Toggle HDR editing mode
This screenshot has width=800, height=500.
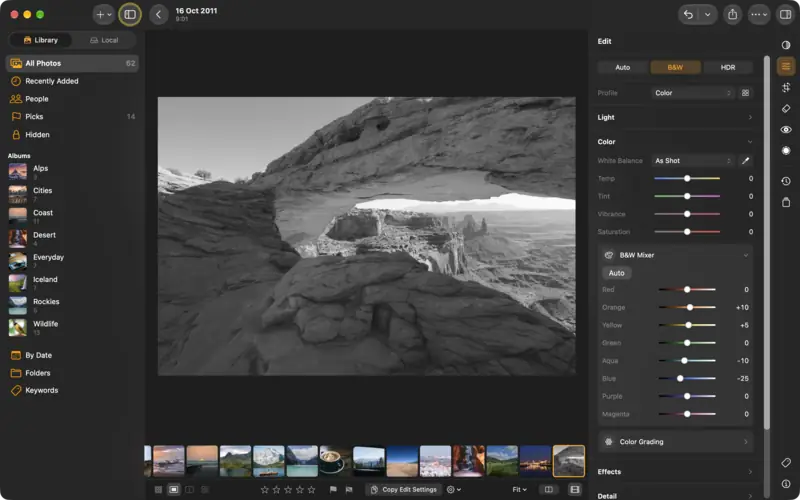(728, 67)
